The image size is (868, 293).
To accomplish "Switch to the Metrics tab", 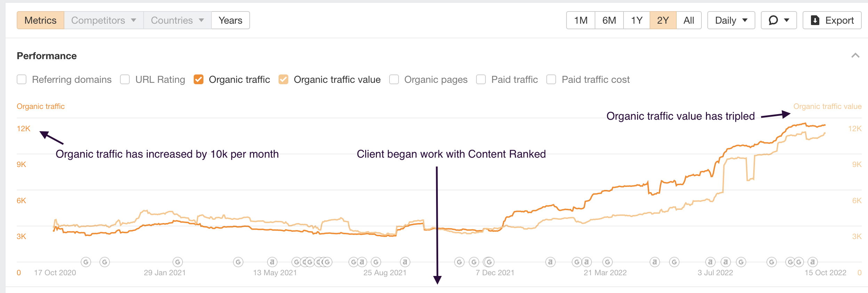I will (x=40, y=20).
